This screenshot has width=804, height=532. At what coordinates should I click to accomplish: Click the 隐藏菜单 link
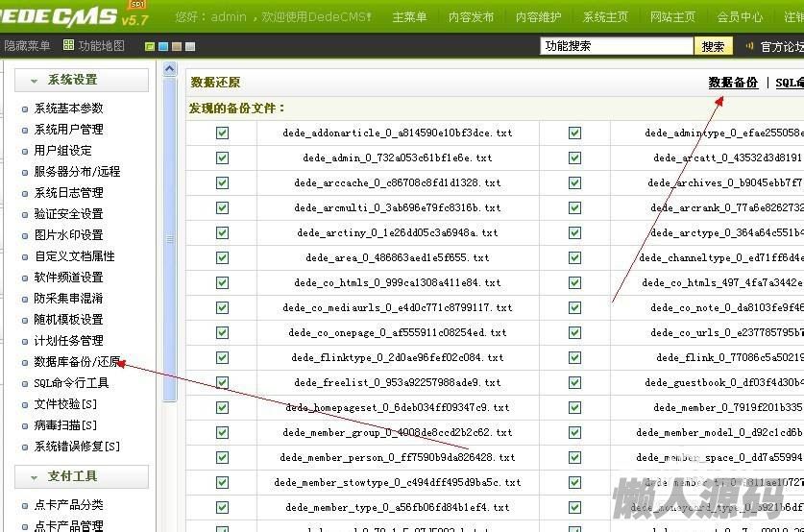tap(27, 46)
